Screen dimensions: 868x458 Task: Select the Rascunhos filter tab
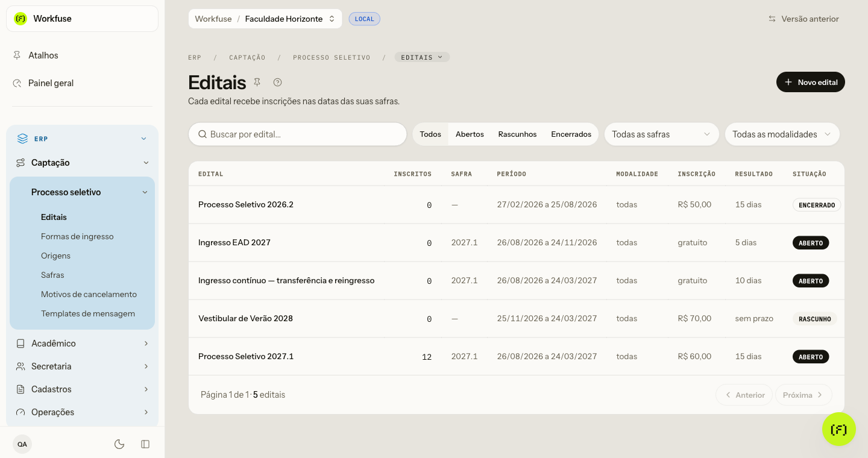pyautogui.click(x=517, y=134)
